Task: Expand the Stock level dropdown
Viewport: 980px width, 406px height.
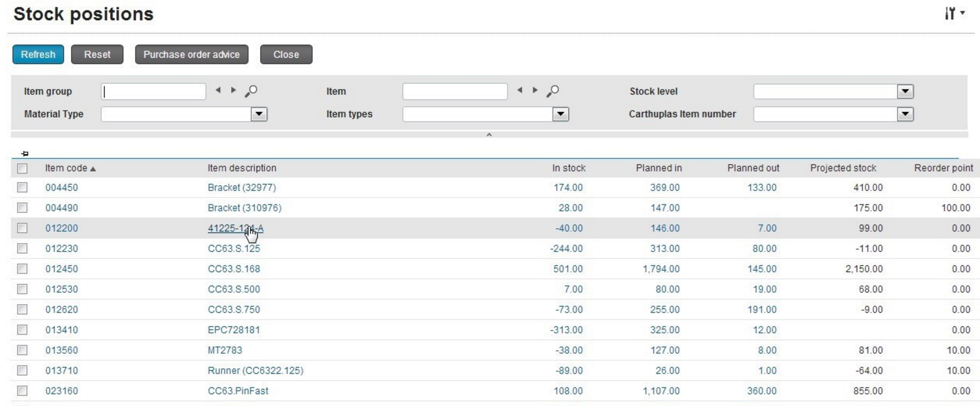Action: [x=905, y=92]
